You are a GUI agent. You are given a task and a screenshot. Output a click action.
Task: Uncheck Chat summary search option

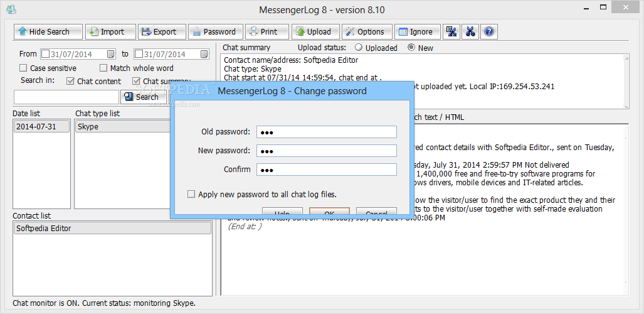point(136,81)
